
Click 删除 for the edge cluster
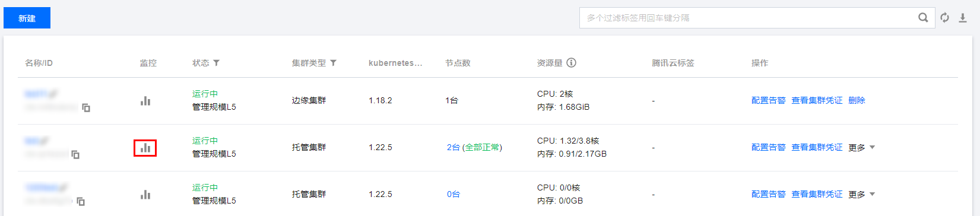tap(857, 101)
